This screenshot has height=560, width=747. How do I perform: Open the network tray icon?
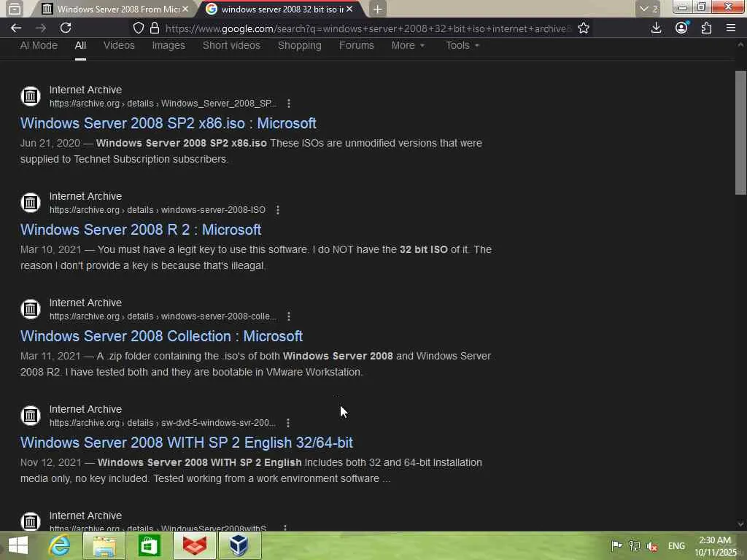coord(634,545)
